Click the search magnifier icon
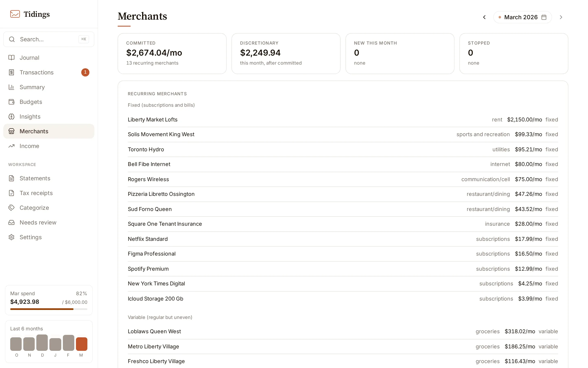 tap(12, 39)
